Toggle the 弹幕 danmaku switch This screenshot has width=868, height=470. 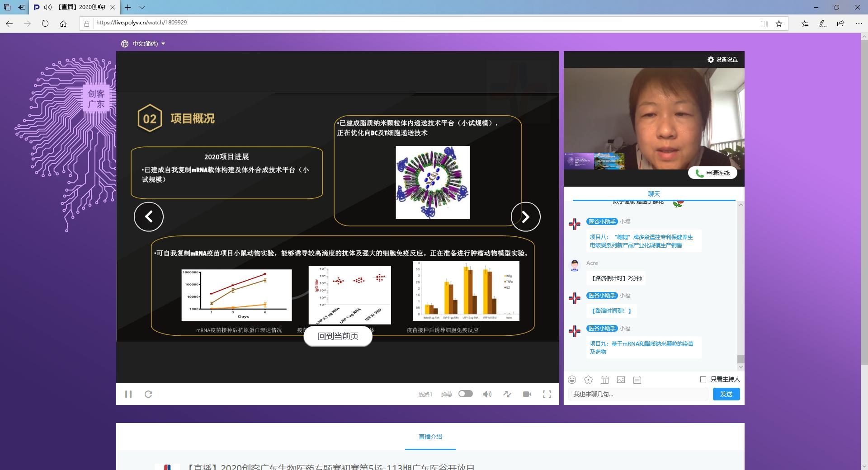(x=465, y=394)
